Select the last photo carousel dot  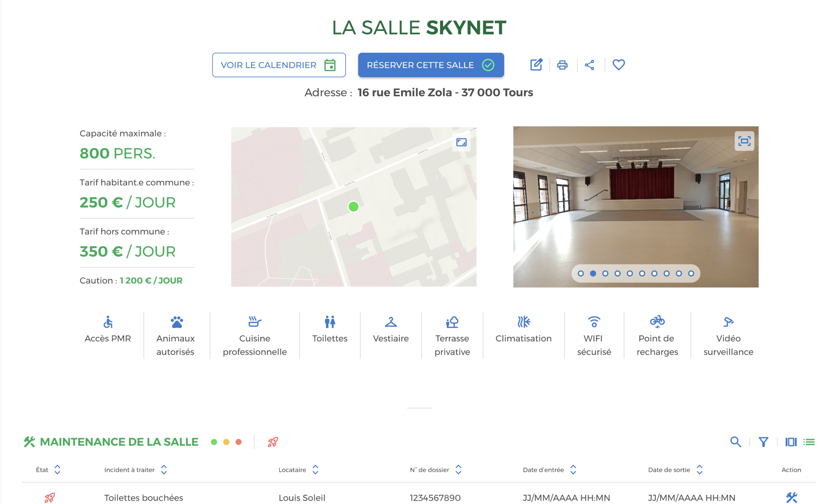(691, 273)
